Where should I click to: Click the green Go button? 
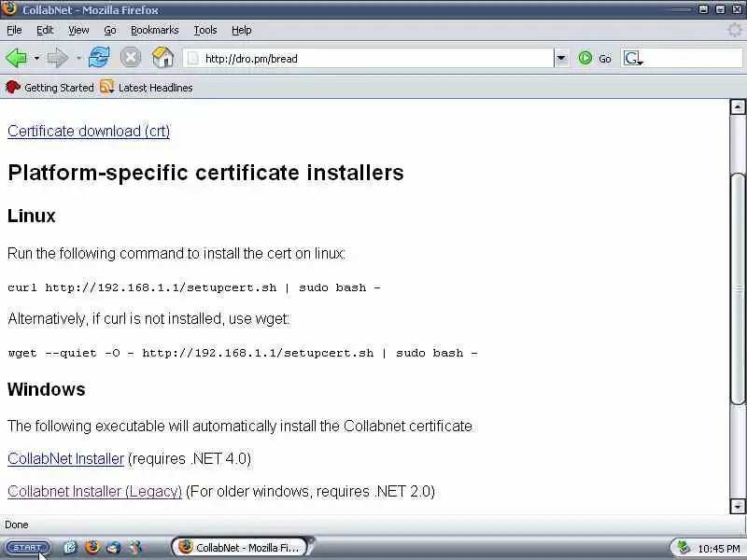click(595, 59)
